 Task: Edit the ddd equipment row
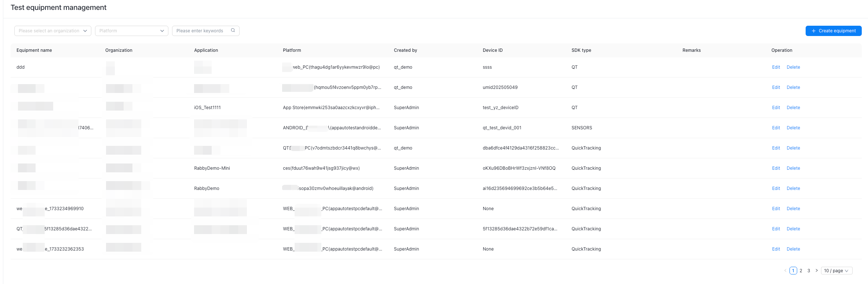click(x=776, y=67)
